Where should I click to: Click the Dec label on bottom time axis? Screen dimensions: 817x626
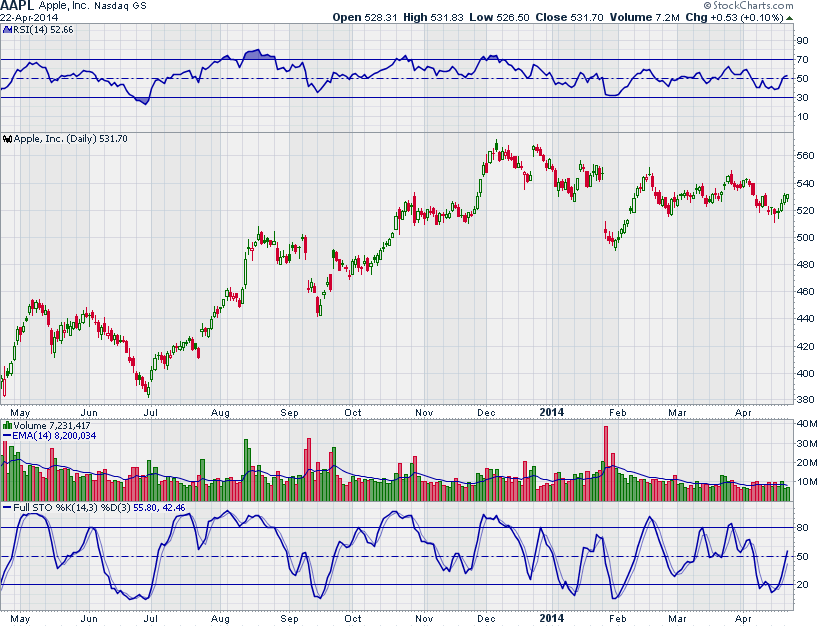486,619
